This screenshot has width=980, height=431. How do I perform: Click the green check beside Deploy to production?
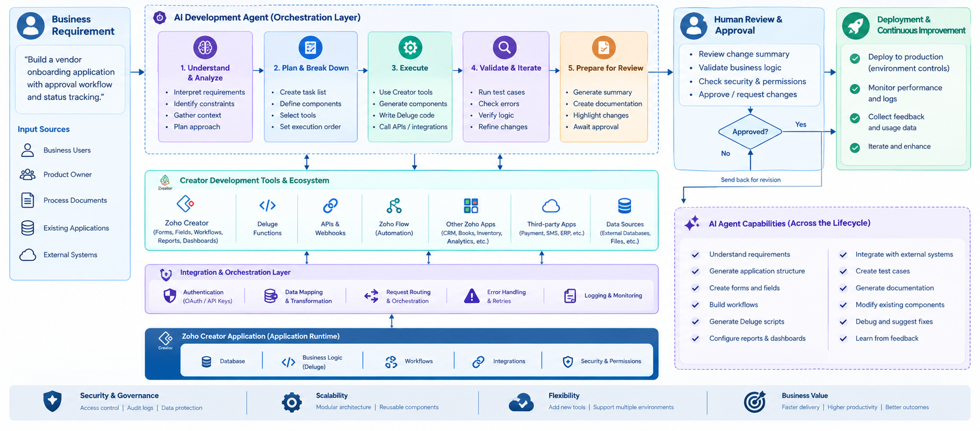coord(855,59)
